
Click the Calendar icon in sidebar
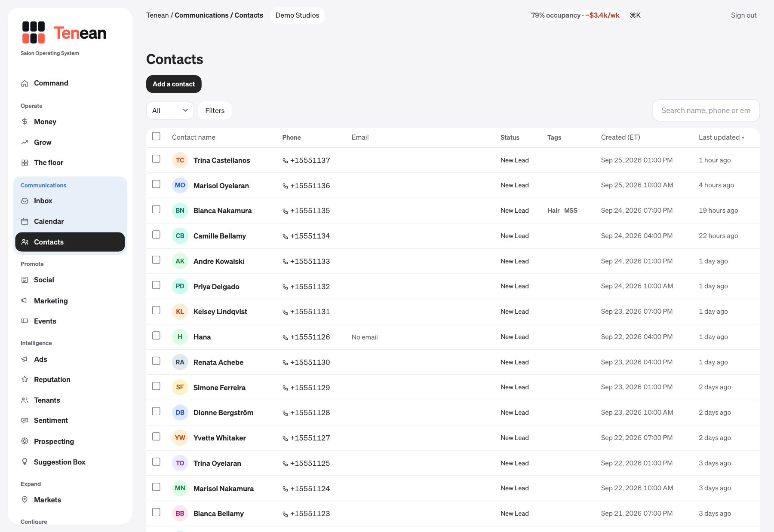25,221
